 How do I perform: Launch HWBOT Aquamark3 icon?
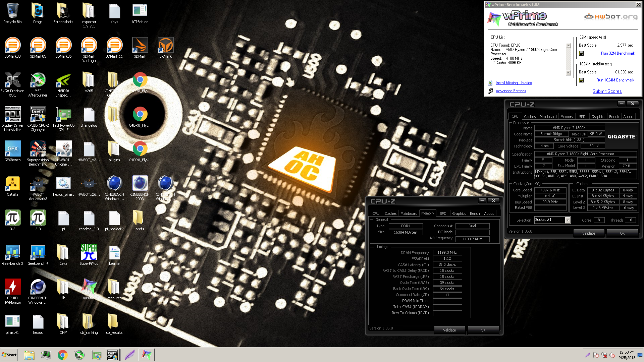click(38, 188)
